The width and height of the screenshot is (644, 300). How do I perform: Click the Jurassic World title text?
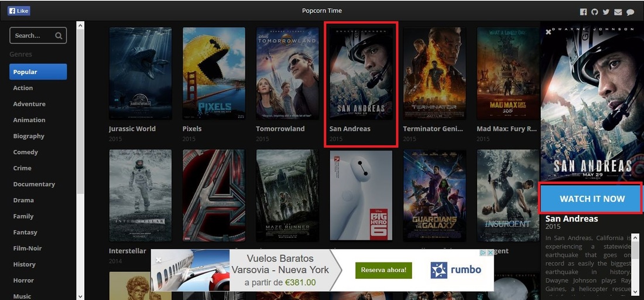[x=132, y=129]
